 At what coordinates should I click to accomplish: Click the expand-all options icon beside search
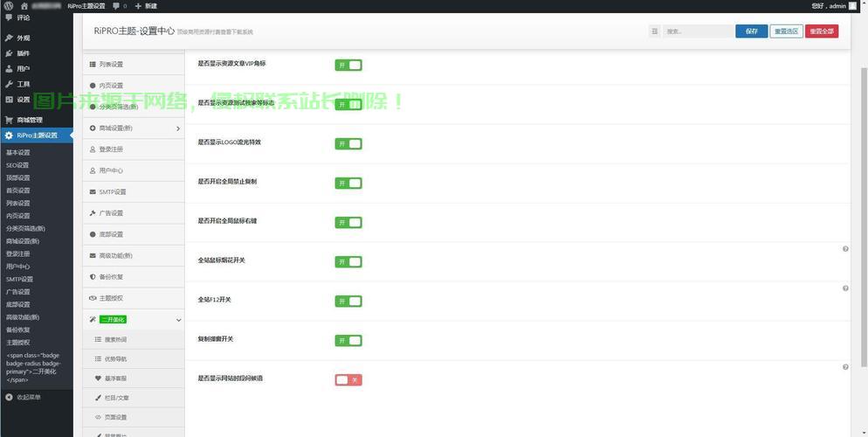655,31
